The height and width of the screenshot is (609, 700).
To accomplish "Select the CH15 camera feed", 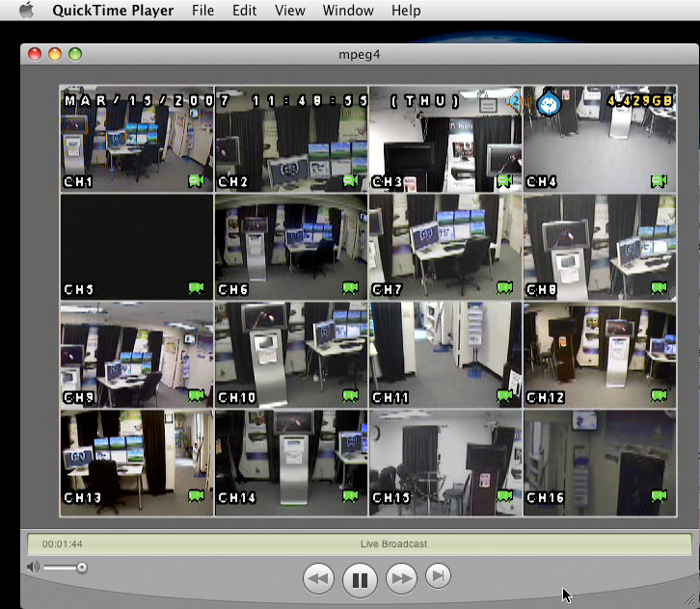I will pyautogui.click(x=445, y=463).
